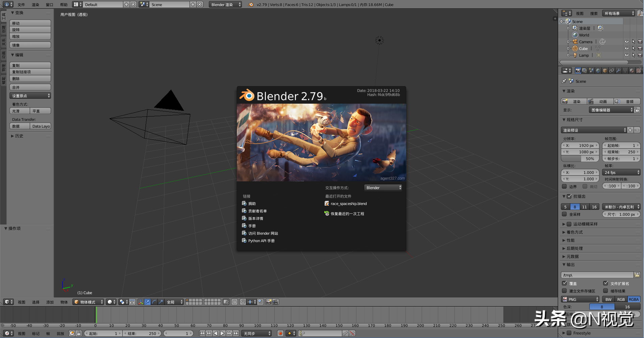Click the 50% resolution percentage slider

coord(580,159)
